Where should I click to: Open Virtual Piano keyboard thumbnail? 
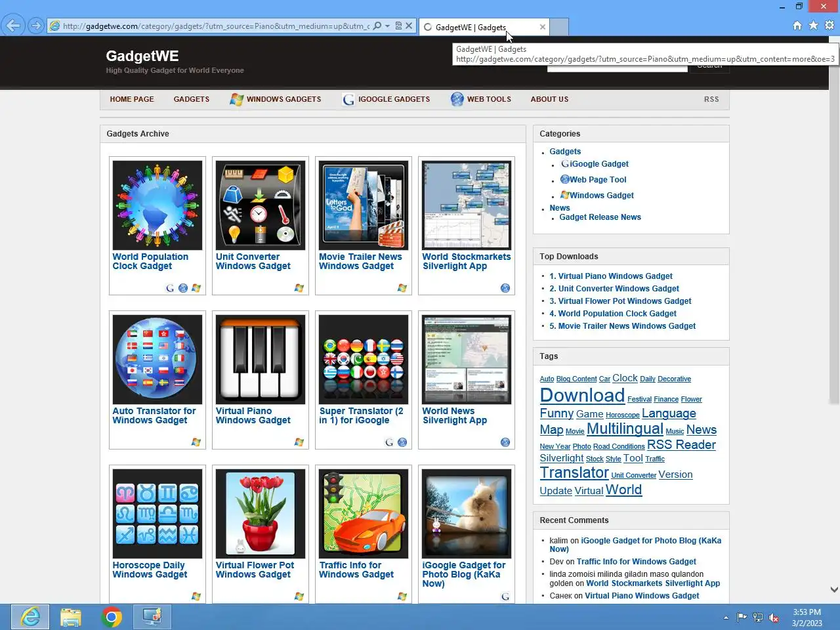click(x=261, y=360)
